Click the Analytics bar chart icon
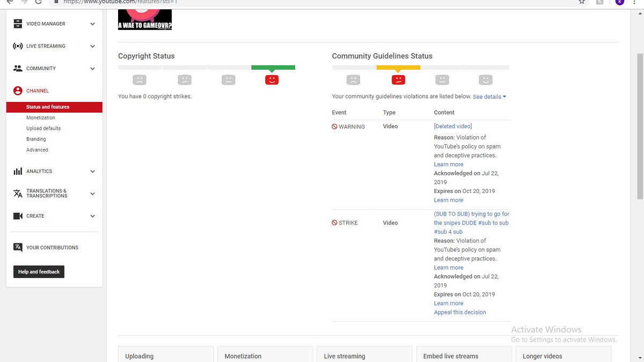The image size is (644, 362). click(18, 172)
